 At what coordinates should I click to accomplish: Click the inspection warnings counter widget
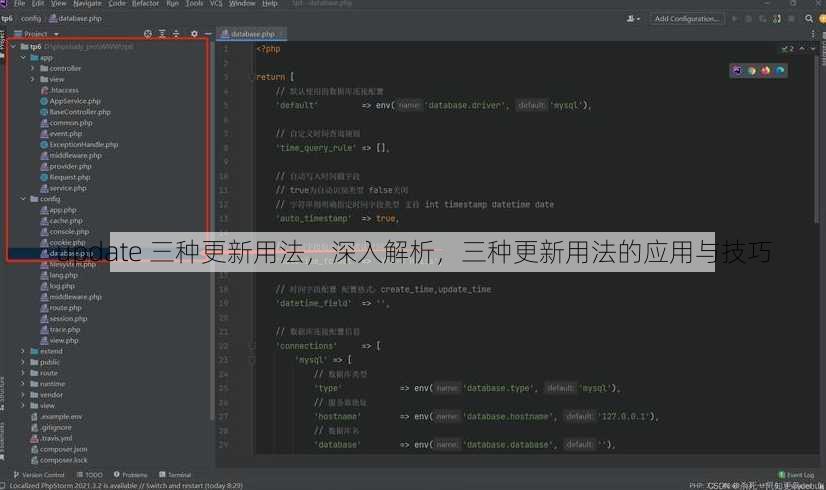[x=788, y=48]
